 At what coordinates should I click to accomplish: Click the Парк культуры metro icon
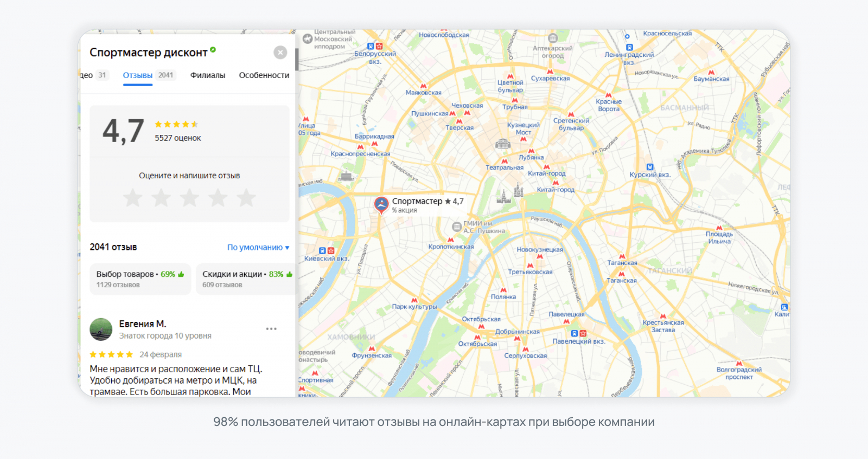coord(414,300)
